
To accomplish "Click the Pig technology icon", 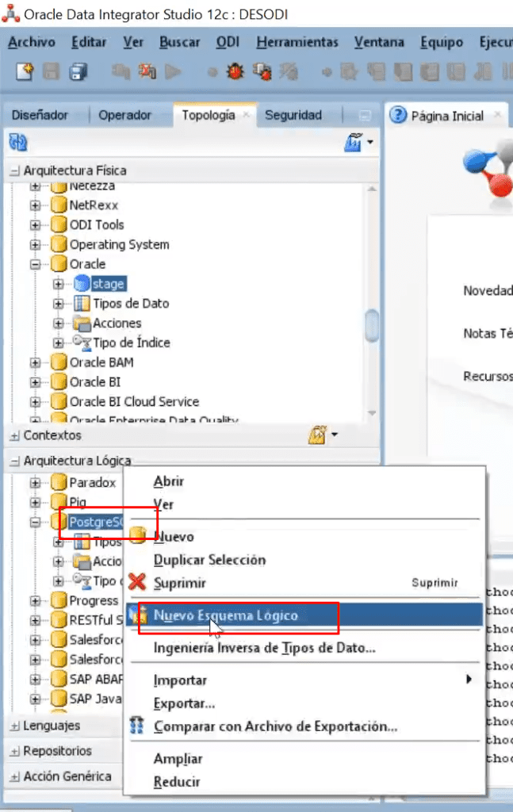I will (59, 502).
